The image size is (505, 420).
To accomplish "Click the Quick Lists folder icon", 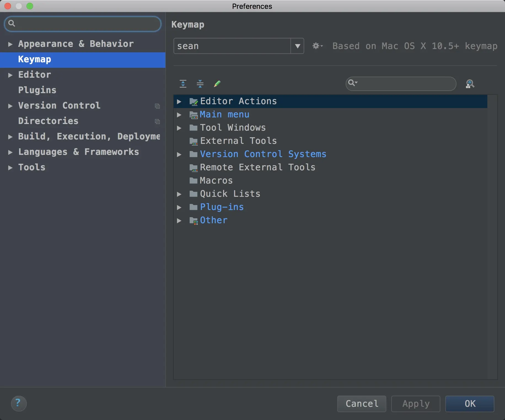I will pyautogui.click(x=194, y=194).
